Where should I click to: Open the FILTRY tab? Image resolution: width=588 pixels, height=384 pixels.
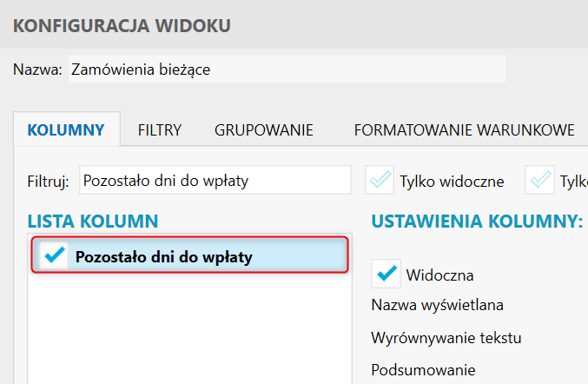pyautogui.click(x=160, y=131)
